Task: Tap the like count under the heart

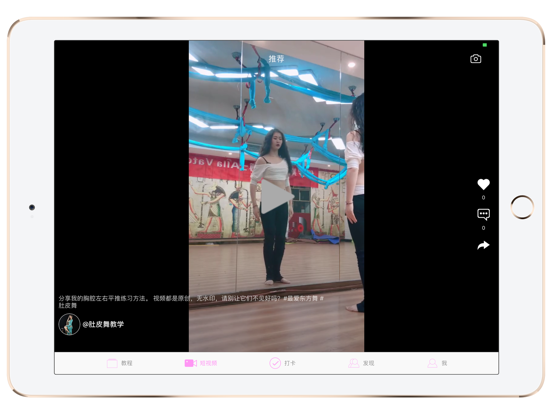Action: (x=483, y=197)
